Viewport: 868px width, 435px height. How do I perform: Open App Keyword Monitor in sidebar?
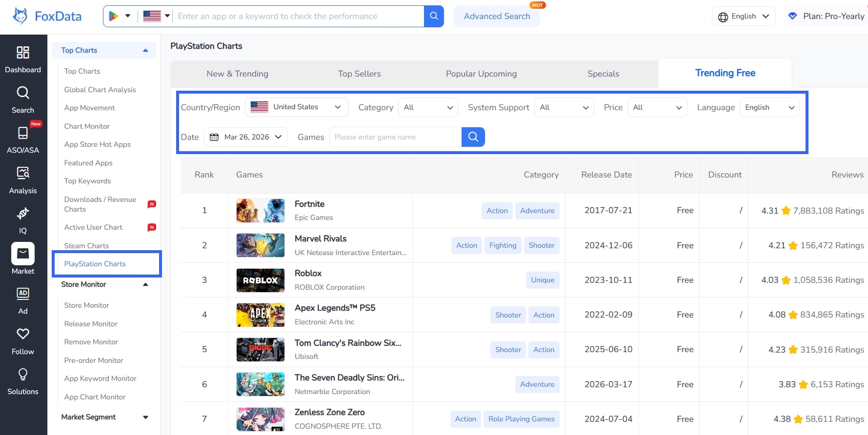[x=100, y=378]
